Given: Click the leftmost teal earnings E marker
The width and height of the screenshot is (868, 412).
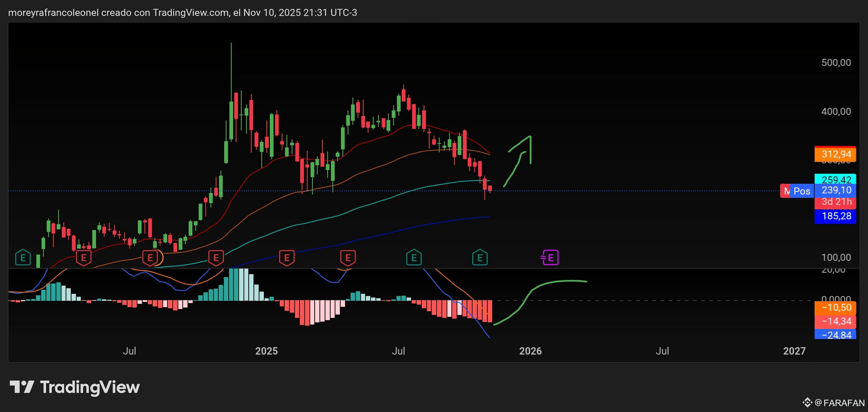Looking at the screenshot, I should pyautogui.click(x=23, y=257).
